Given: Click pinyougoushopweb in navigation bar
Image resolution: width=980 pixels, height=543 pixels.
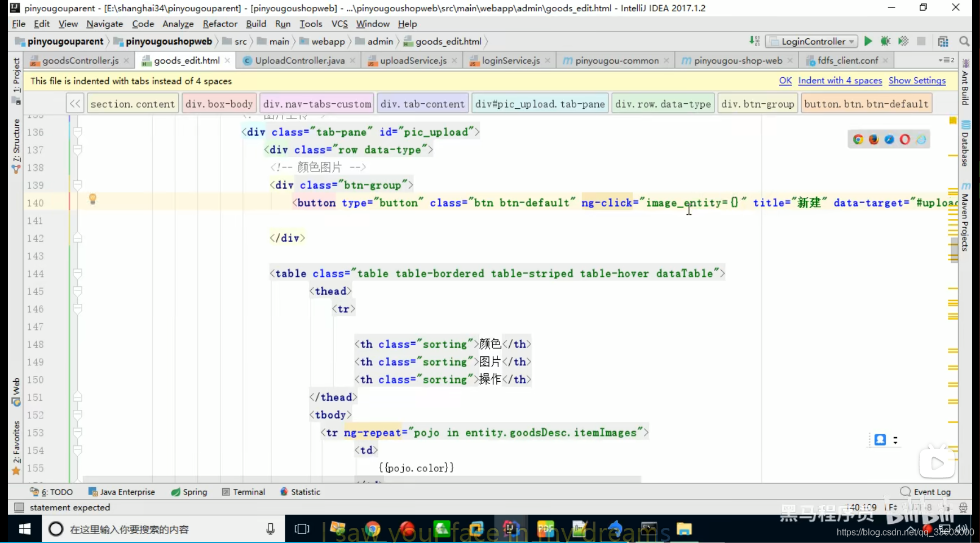Looking at the screenshot, I should [163, 41].
